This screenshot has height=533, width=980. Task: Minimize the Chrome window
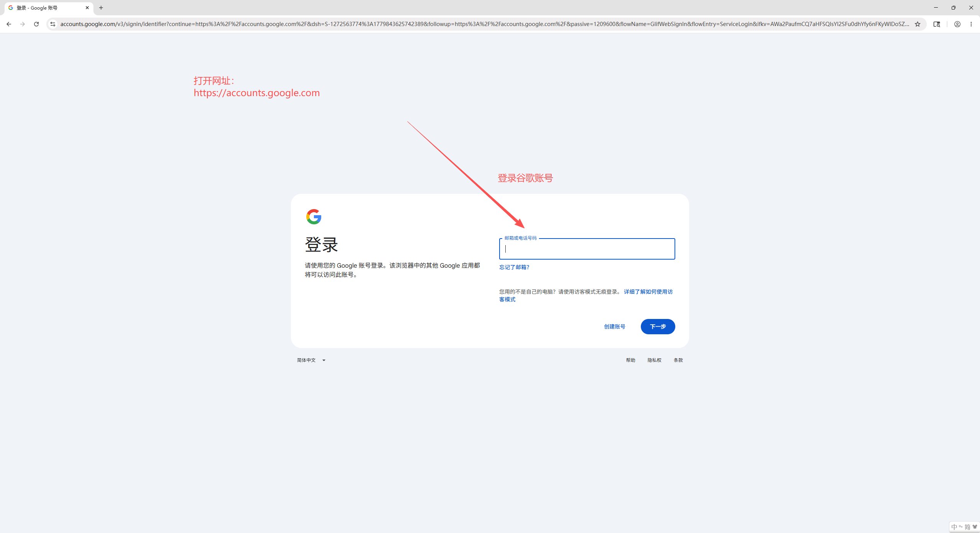[936, 8]
